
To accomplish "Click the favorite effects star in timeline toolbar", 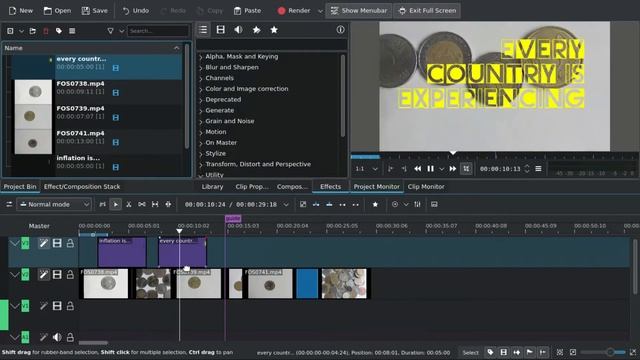I will pyautogui.click(x=375, y=204).
